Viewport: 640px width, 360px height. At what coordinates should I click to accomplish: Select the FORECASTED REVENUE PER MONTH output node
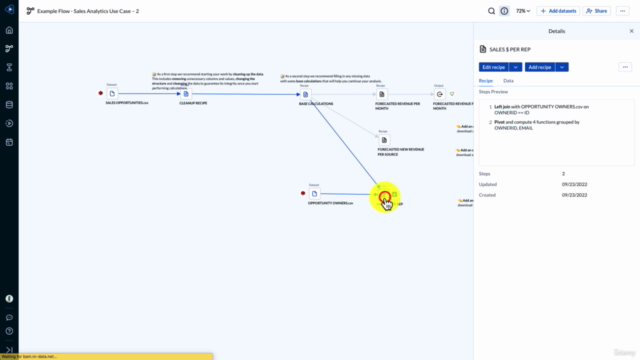pos(440,94)
